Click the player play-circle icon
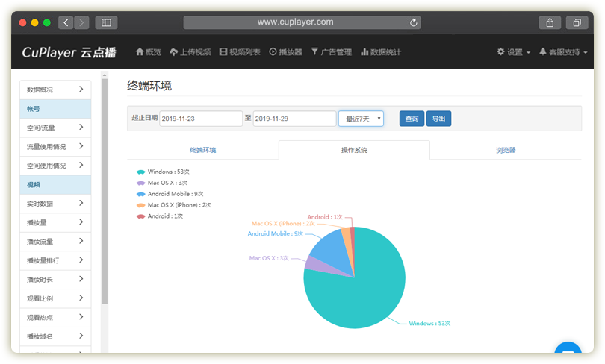The image size is (605, 364). pyautogui.click(x=273, y=52)
